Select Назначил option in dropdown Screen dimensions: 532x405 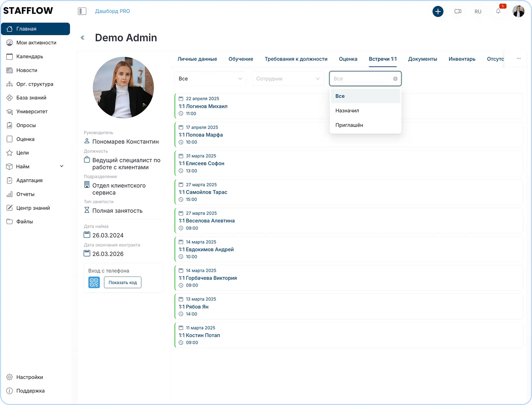347,111
